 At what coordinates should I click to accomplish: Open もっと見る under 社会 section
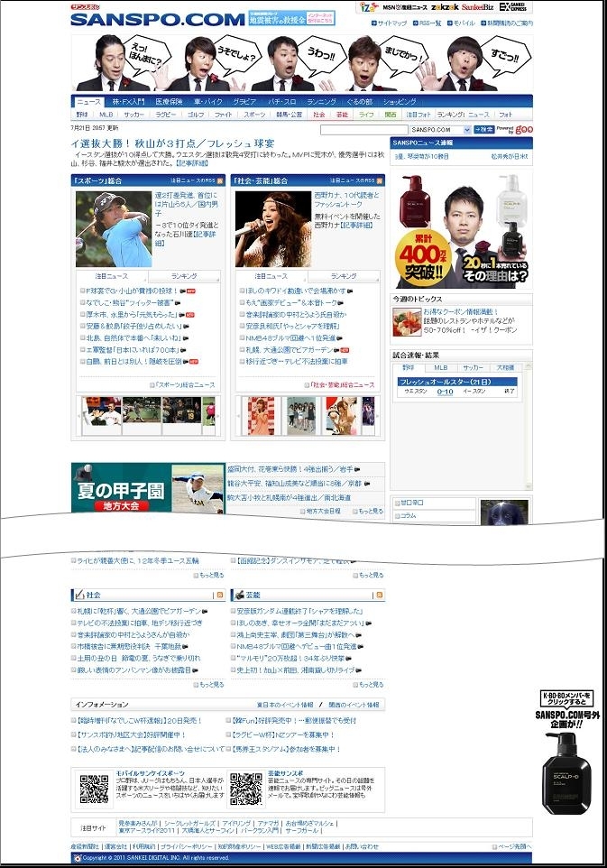coord(211,685)
